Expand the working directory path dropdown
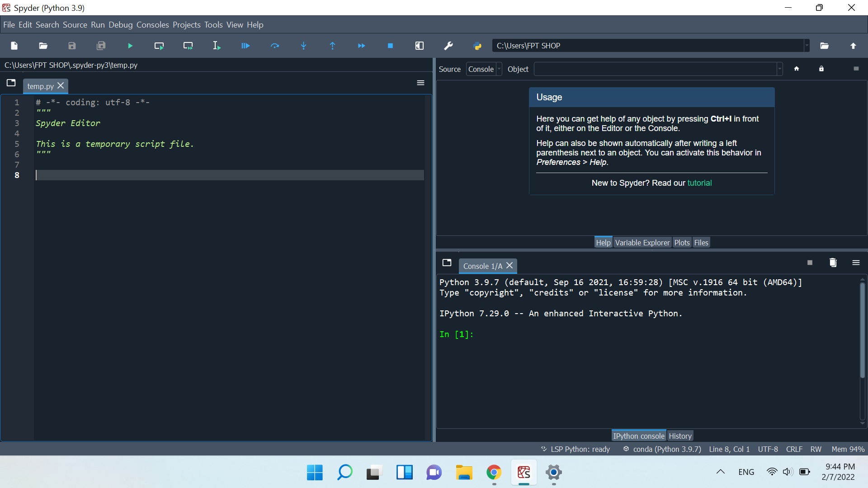 pos(807,46)
